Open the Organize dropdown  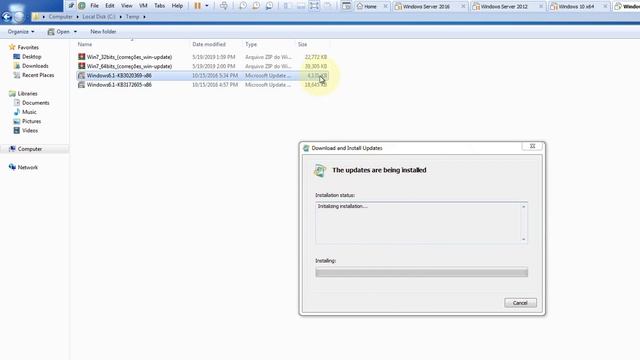coord(21,31)
